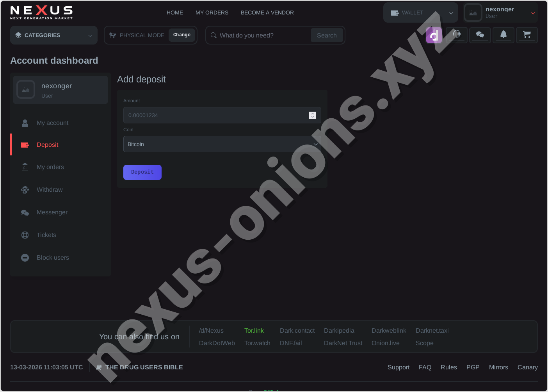Click the search magnifier icon
548x392 pixels.
click(x=214, y=35)
